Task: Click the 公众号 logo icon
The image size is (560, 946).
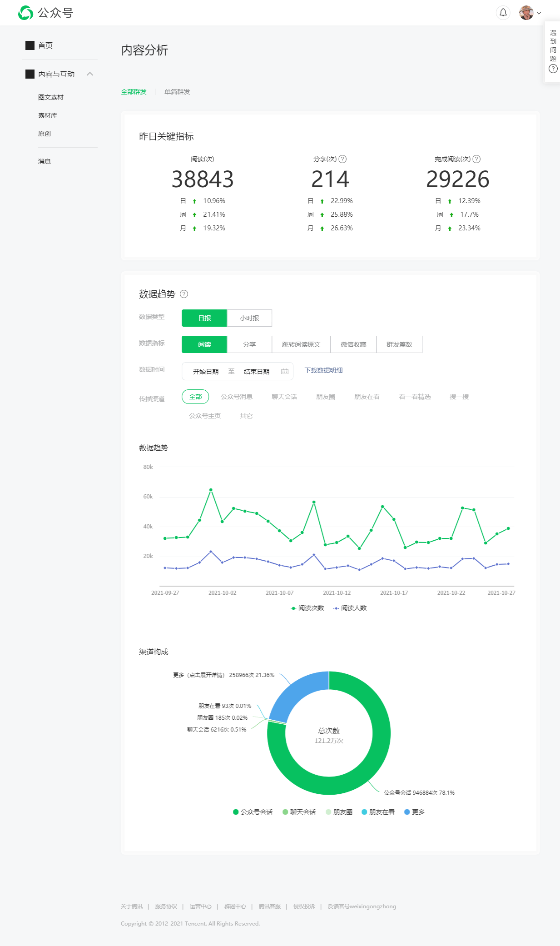Action: click(x=25, y=13)
